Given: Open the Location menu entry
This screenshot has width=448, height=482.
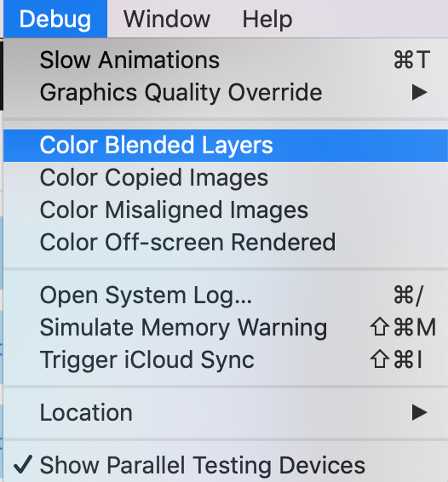Looking at the screenshot, I should coord(226,412).
